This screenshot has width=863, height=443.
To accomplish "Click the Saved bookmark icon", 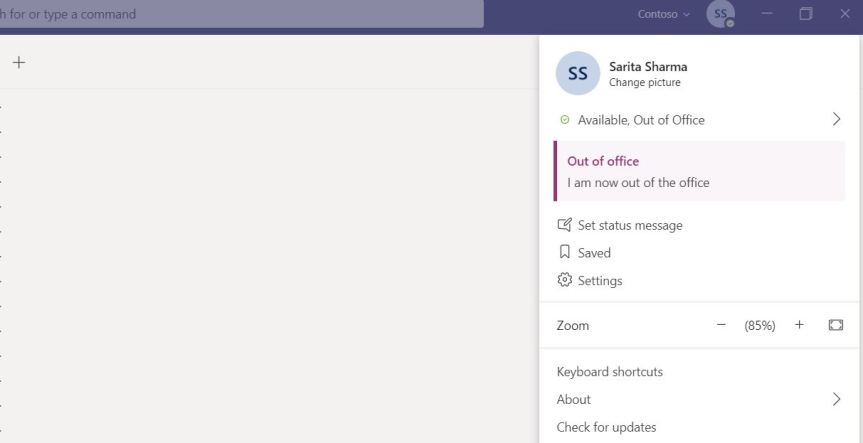I will tap(565, 253).
